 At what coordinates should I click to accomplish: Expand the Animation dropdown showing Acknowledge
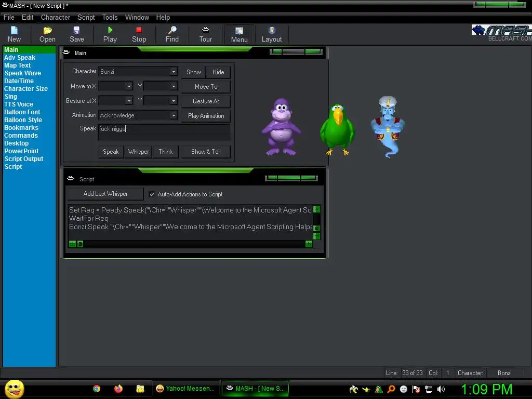[x=174, y=115]
